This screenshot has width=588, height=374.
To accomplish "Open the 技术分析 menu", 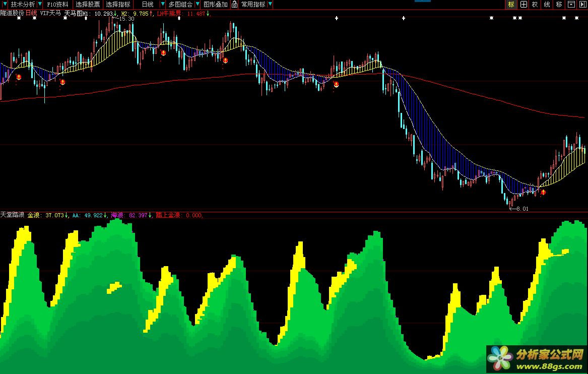I will click(23, 5).
